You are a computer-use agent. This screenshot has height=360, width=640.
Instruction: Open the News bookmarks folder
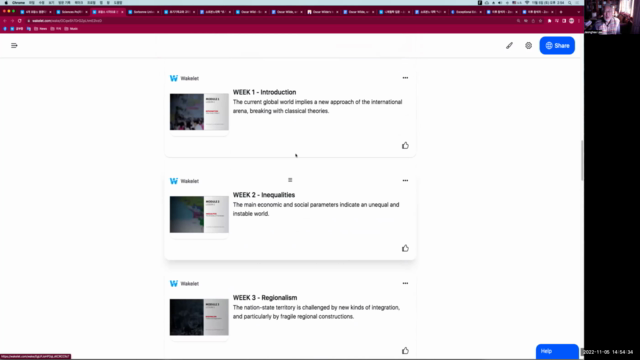[x=40, y=29]
